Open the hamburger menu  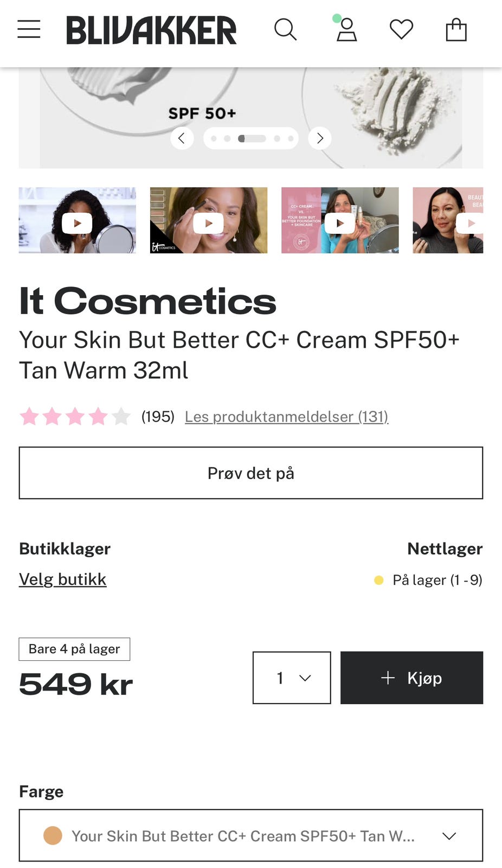click(29, 29)
